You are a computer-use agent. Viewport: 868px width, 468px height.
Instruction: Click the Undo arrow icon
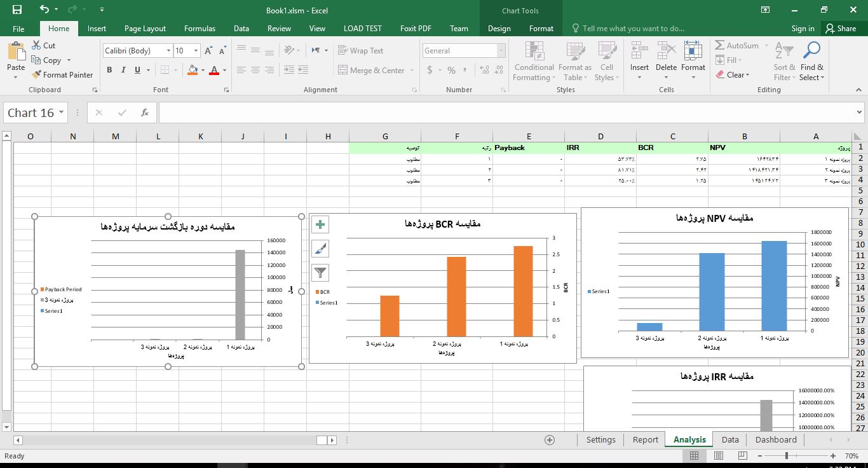[44, 10]
